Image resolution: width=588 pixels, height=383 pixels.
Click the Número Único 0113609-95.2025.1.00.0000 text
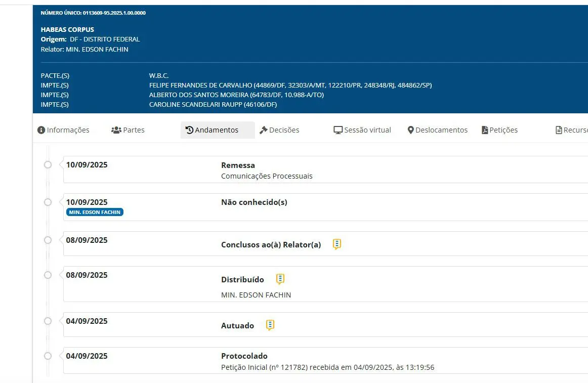[x=93, y=13]
